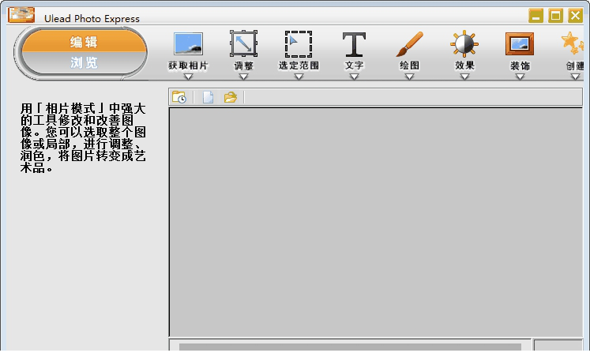Expand the arrow under 装饰
Image resolution: width=590 pixels, height=364 pixels.
pos(520,77)
